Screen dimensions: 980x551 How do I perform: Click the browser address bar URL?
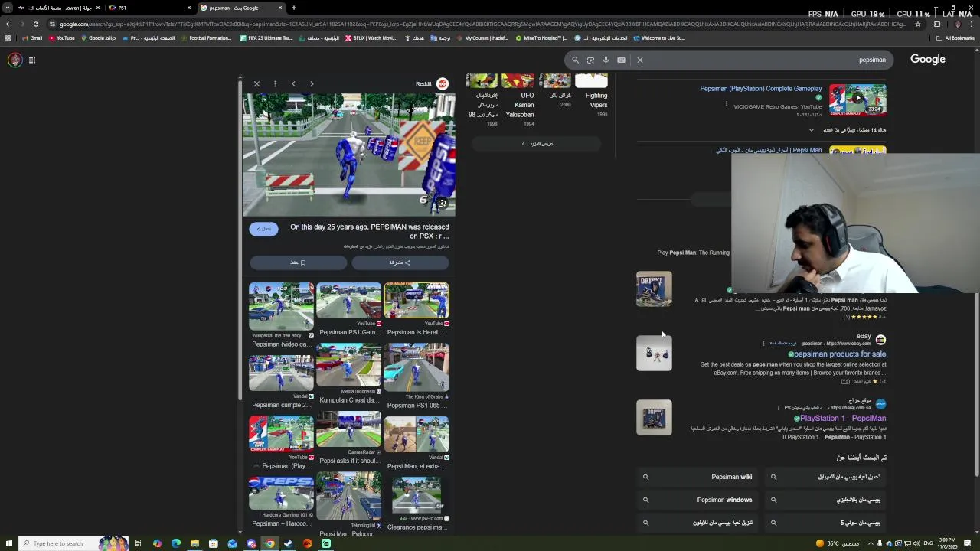pyautogui.click(x=482, y=24)
